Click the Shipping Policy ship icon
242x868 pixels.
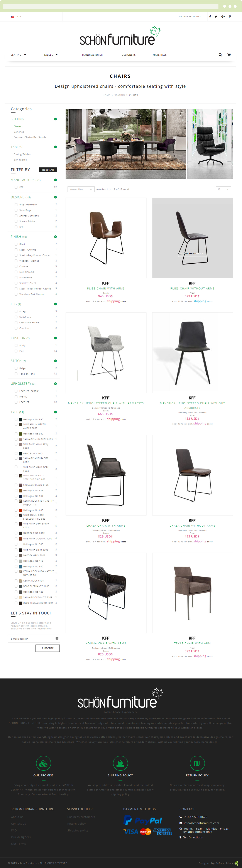click(120, 763)
